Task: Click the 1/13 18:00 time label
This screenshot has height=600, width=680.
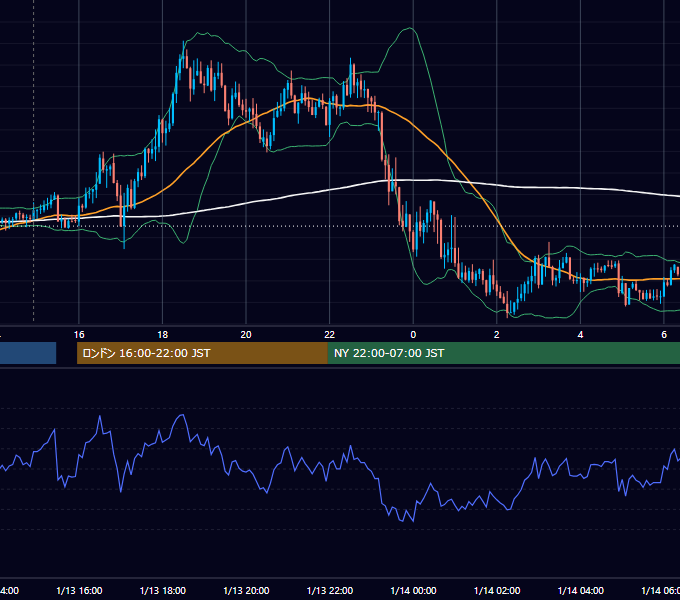Action: tap(163, 590)
